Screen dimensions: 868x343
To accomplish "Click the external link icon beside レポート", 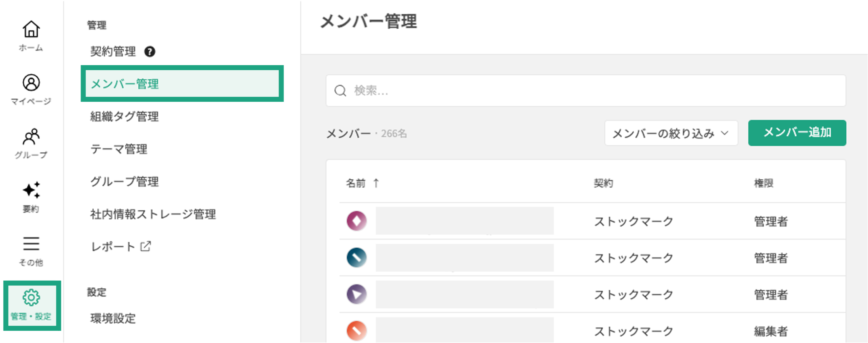I will click(145, 246).
